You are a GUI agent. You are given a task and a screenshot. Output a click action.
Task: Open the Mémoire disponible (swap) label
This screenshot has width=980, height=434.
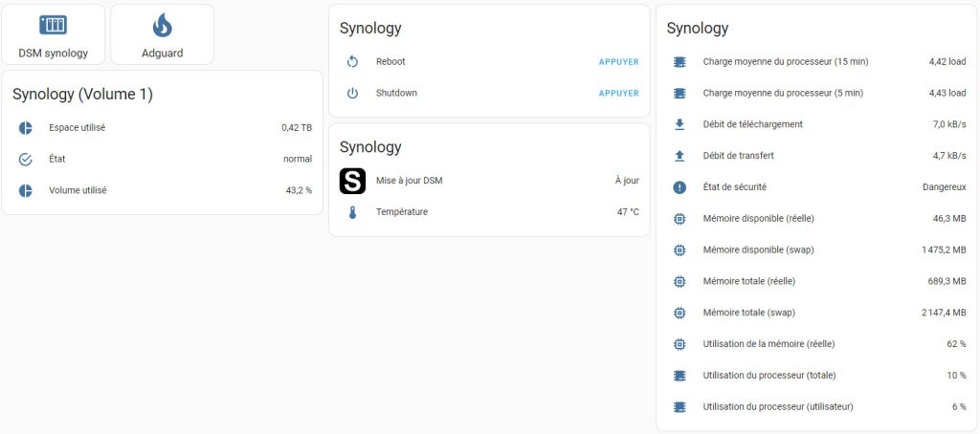(x=759, y=250)
